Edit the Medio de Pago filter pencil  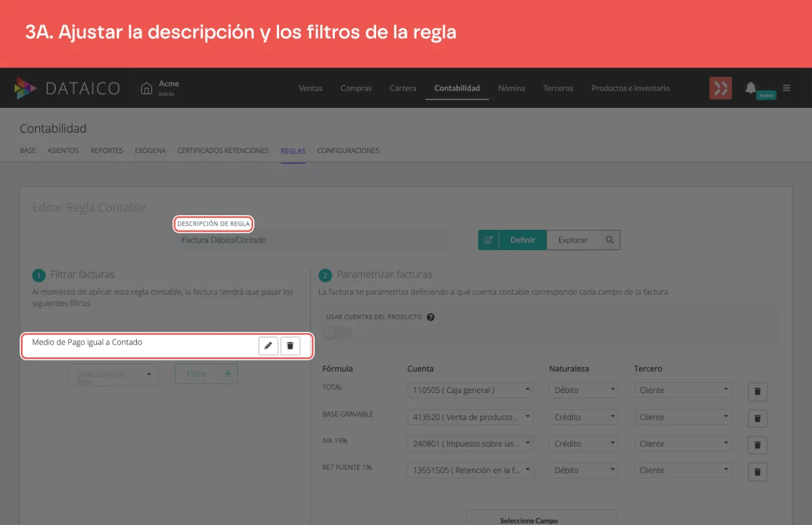[268, 346]
